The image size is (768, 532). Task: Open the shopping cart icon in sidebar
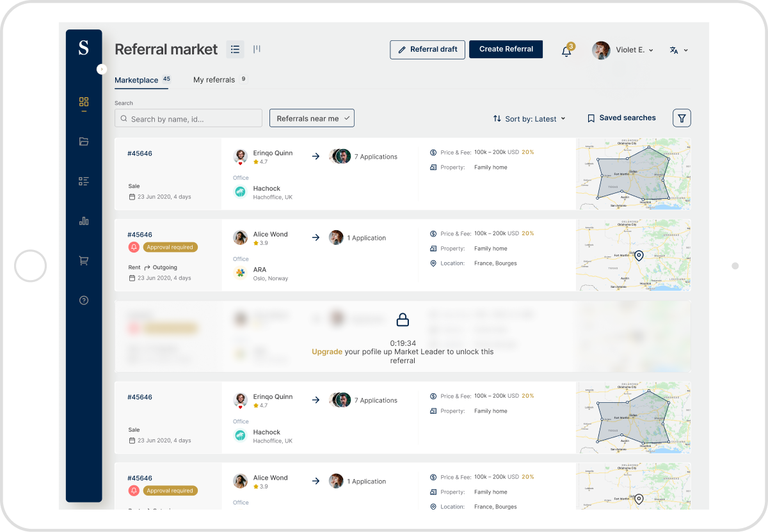tap(84, 261)
